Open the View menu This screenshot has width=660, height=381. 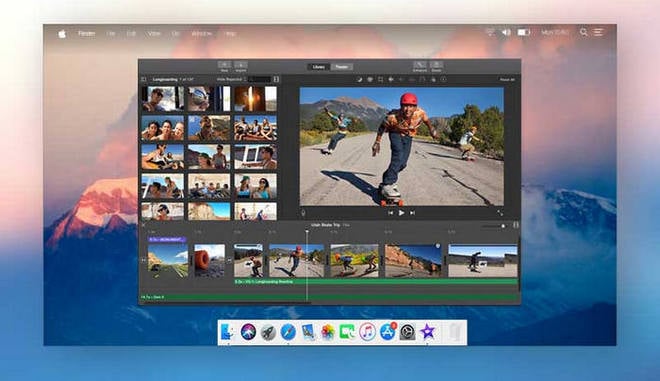154,33
